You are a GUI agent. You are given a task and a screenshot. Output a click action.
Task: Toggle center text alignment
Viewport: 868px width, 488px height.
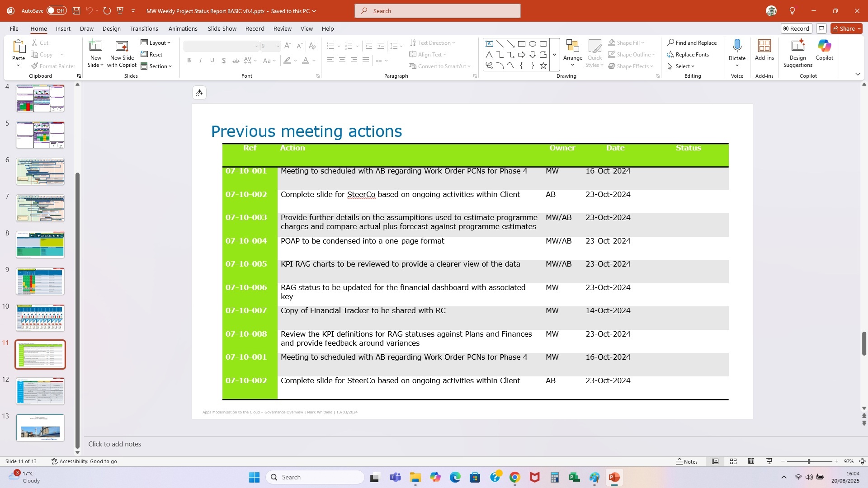(342, 60)
